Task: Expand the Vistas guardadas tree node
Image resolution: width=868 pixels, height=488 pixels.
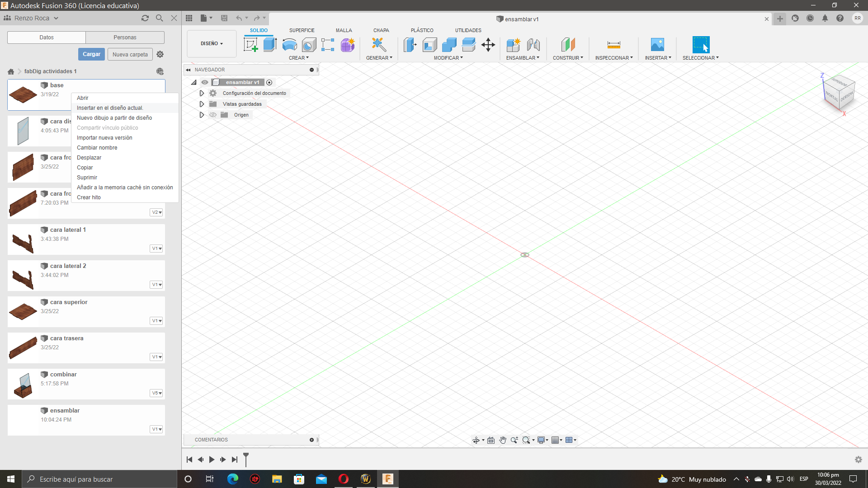Action: [201, 104]
